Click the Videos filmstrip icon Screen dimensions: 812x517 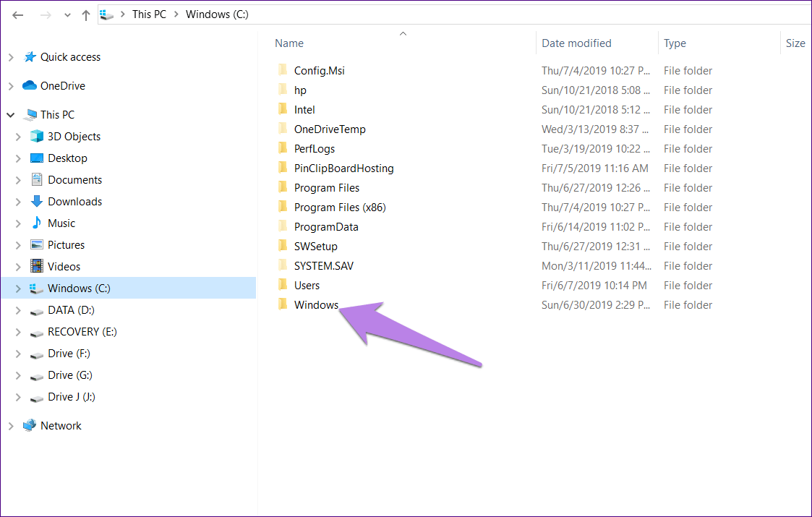(37, 266)
